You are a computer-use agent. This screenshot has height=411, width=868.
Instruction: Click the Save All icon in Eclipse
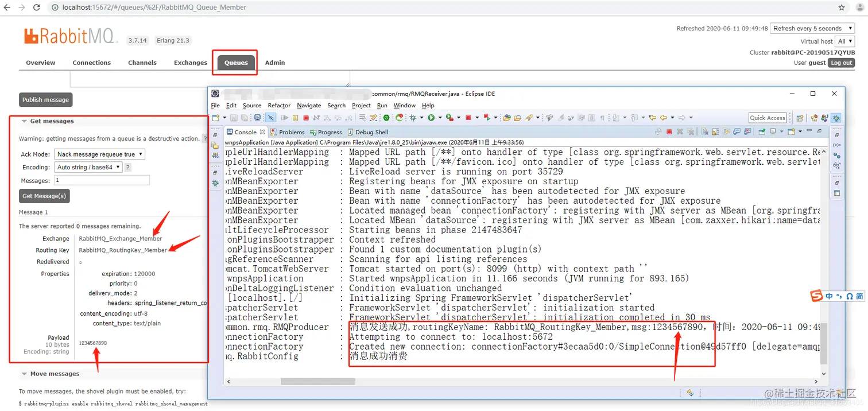pyautogui.click(x=244, y=118)
